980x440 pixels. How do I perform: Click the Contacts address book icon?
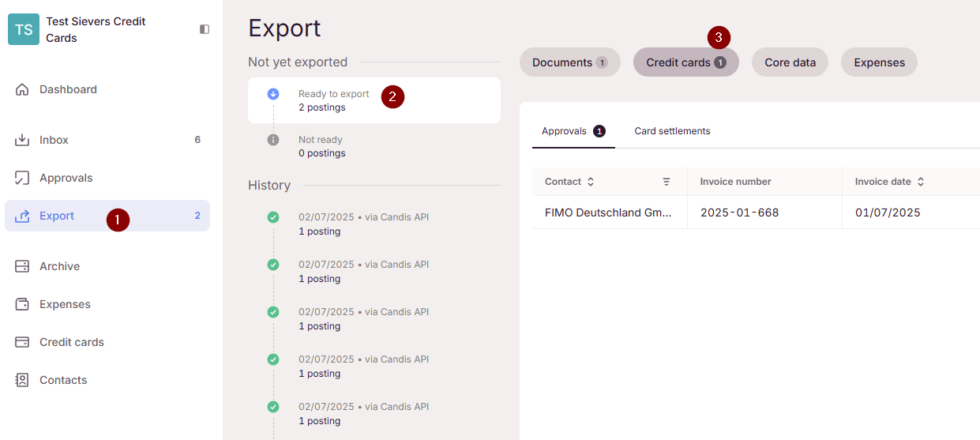click(22, 380)
